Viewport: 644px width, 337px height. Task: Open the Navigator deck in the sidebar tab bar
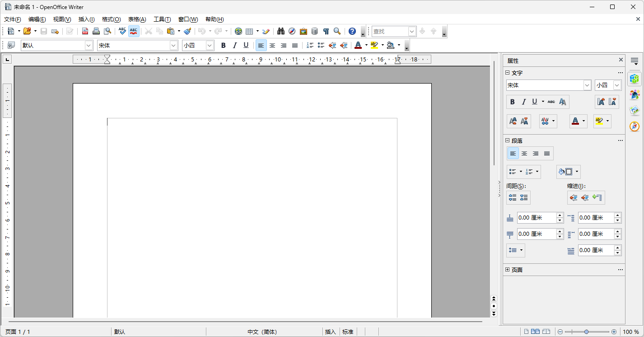[635, 126]
